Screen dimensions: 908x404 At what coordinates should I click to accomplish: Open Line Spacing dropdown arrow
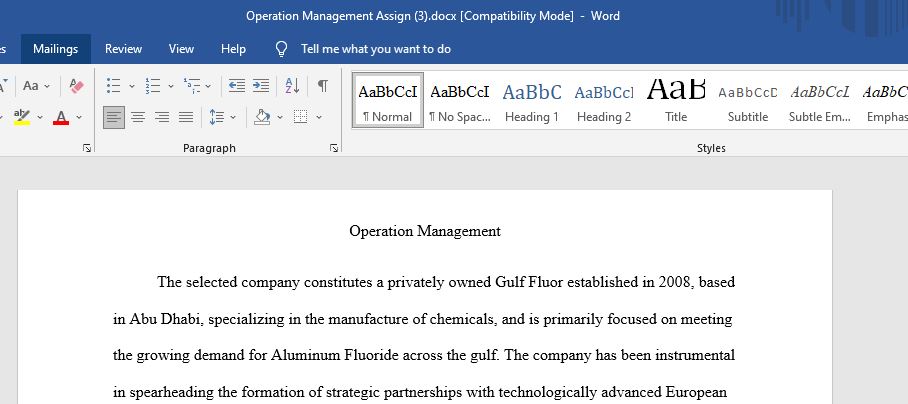click(233, 117)
